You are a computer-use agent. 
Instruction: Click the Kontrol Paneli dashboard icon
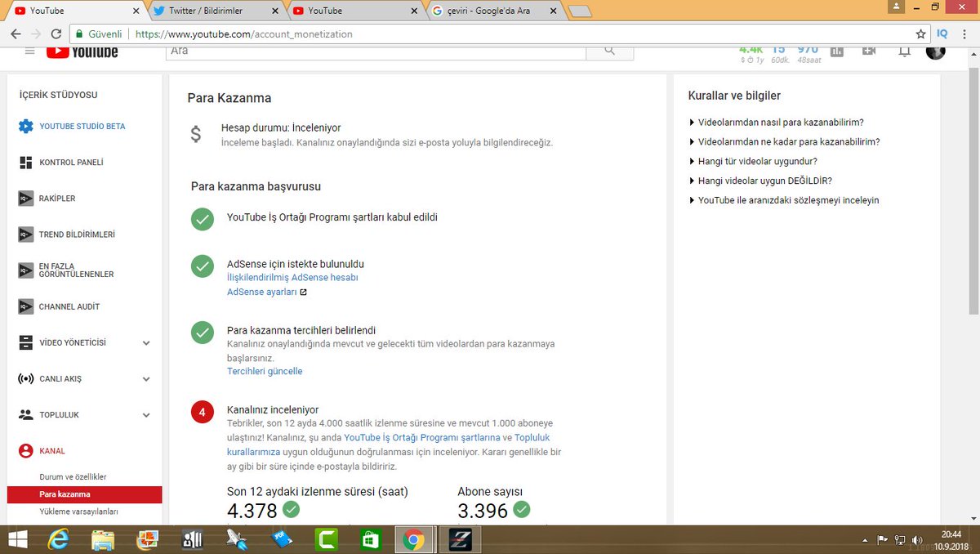pos(25,163)
